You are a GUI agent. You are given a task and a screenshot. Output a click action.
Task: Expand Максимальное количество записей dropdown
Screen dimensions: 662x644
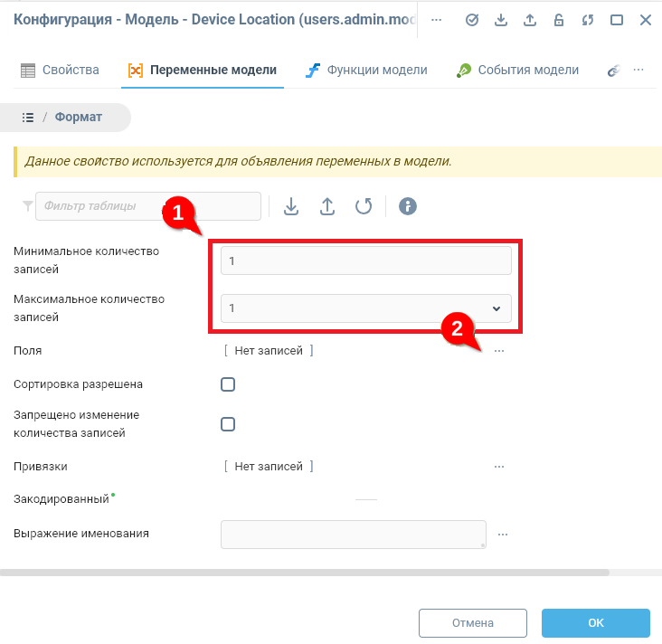(x=496, y=308)
